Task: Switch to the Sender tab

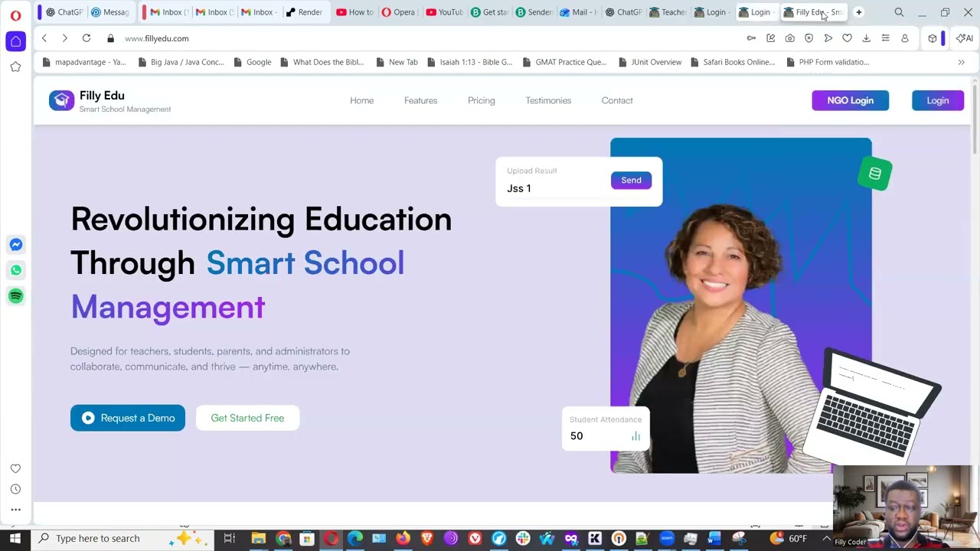Action: pos(534,12)
